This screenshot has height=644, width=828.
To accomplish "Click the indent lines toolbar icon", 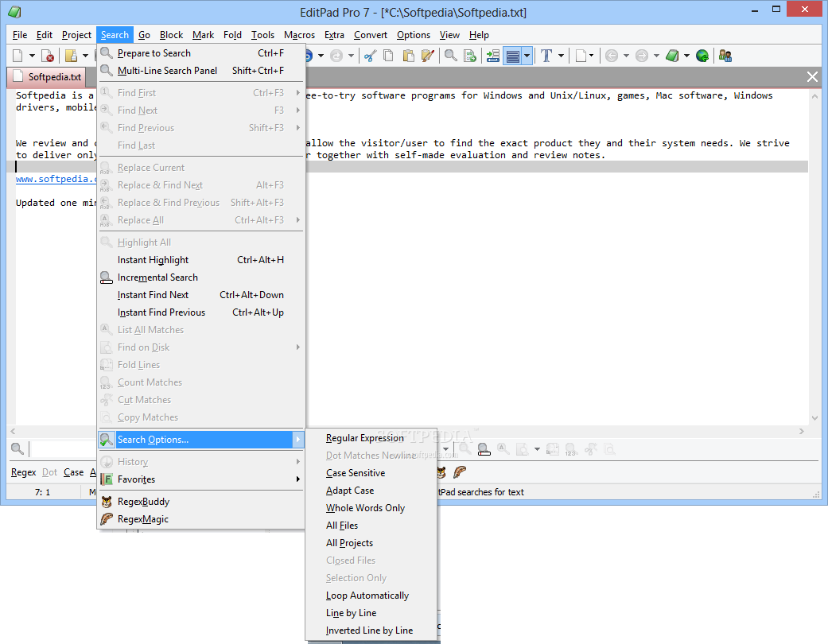I will pyautogui.click(x=492, y=56).
